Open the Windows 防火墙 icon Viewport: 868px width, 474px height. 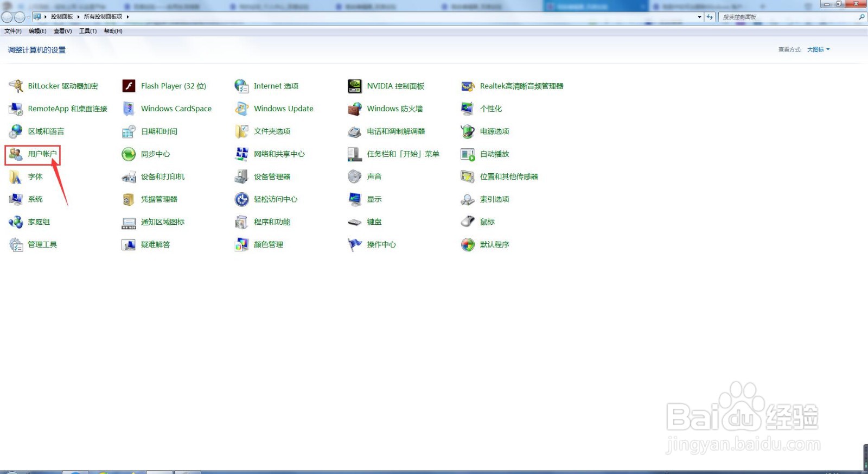tap(355, 109)
